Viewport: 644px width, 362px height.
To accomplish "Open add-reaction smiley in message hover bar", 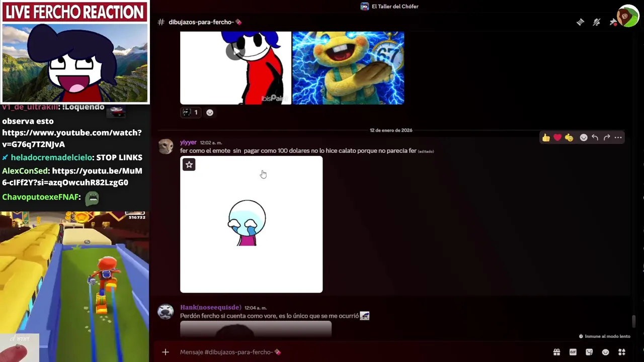I will point(584,138).
